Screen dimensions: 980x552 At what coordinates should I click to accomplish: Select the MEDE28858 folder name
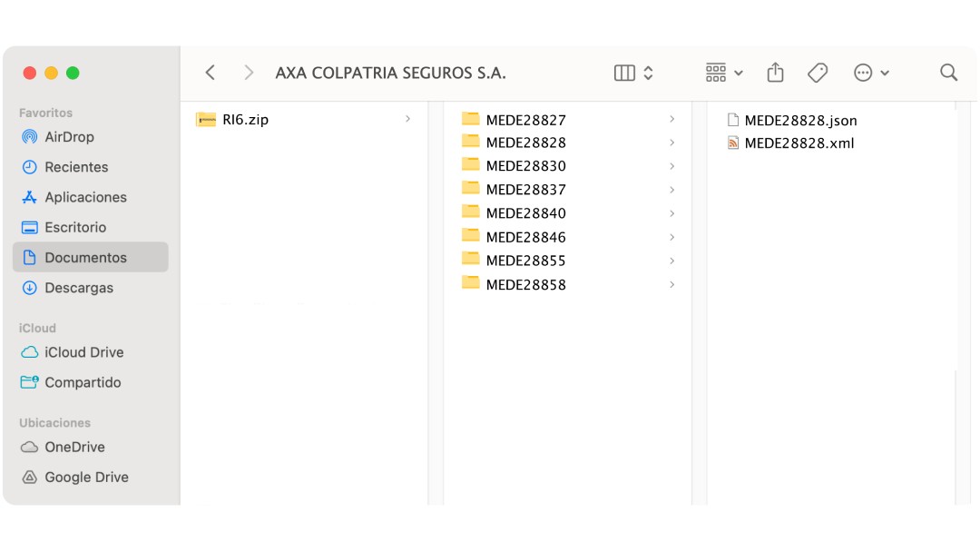point(525,284)
